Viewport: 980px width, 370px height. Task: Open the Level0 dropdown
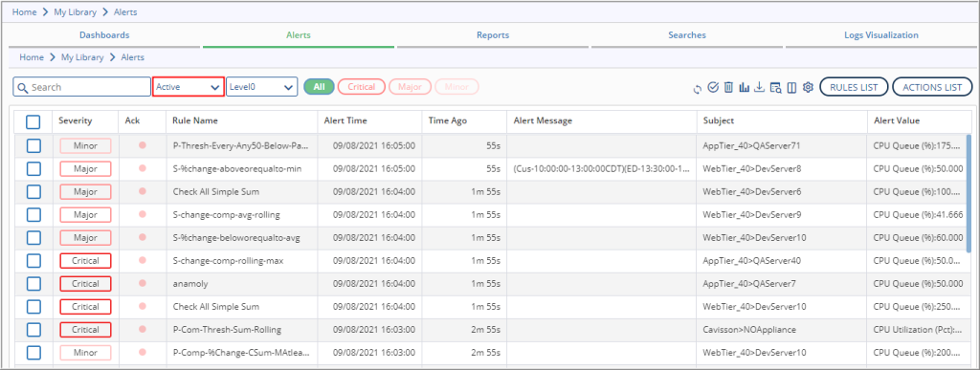(x=262, y=87)
